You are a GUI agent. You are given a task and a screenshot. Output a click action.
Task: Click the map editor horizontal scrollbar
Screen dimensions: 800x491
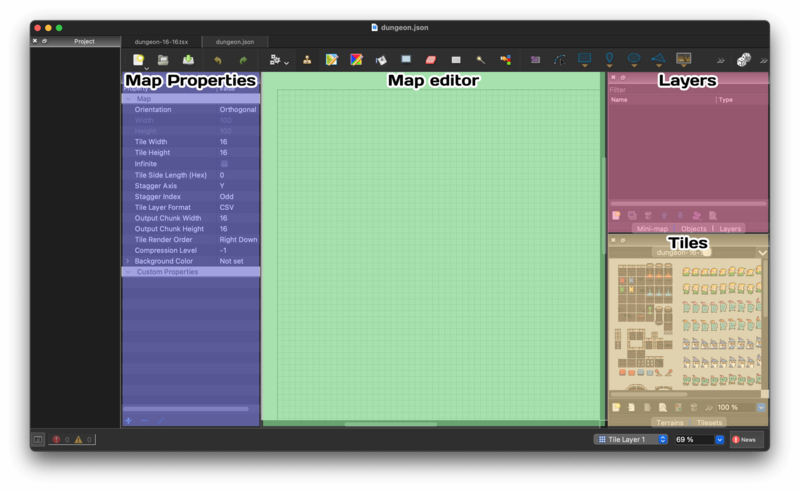391,424
